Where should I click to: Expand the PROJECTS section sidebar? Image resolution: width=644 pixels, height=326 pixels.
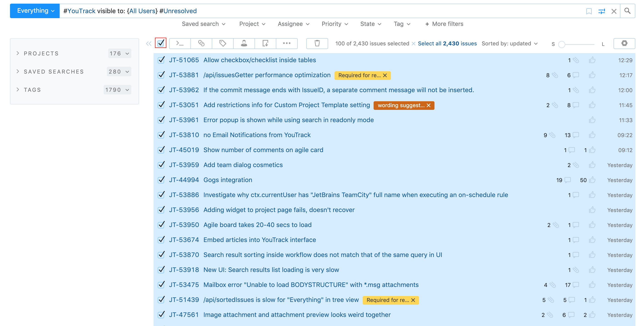tap(18, 53)
